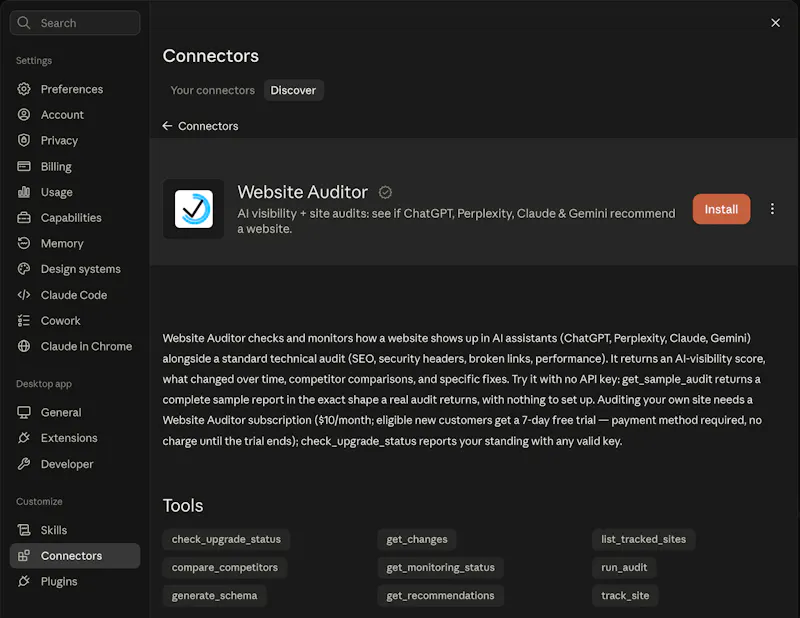Viewport: 800px width, 618px height.
Task: Click the Connectors page heading
Action: coord(211,56)
